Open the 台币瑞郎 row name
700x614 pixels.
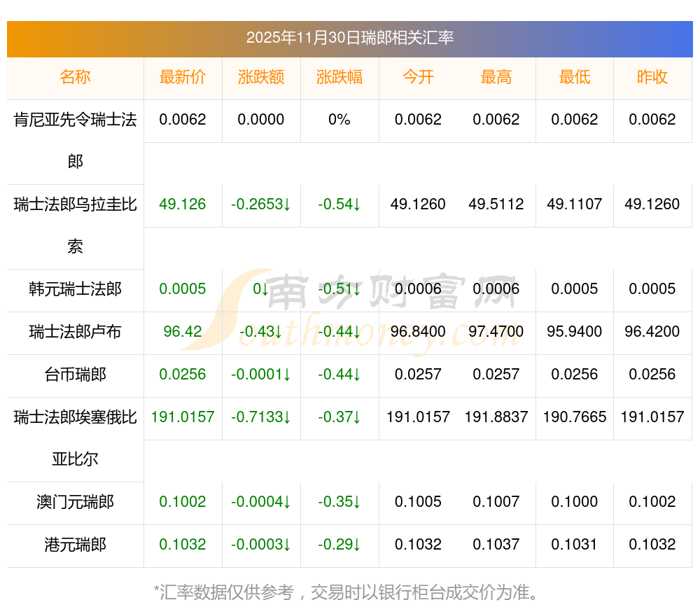pyautogui.click(x=75, y=375)
